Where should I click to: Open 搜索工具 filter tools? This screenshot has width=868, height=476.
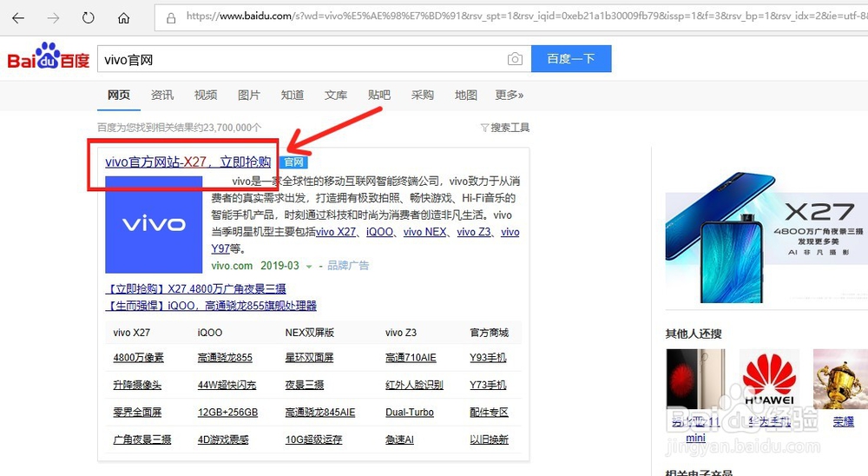pos(505,128)
